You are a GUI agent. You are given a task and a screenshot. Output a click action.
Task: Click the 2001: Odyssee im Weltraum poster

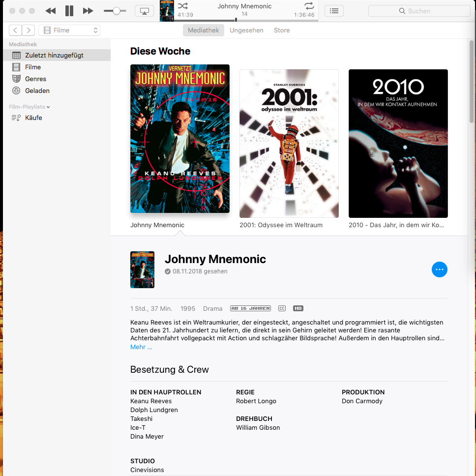[289, 143]
